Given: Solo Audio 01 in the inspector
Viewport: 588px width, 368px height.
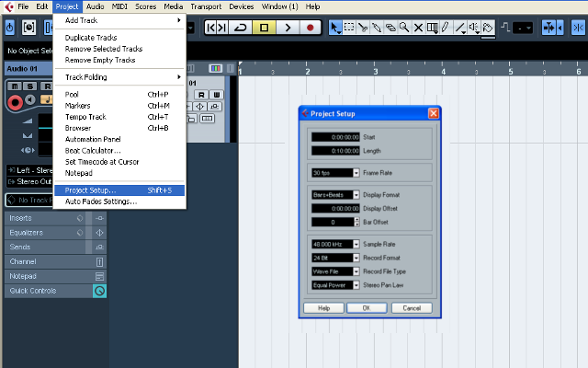Looking at the screenshot, I should (30, 86).
